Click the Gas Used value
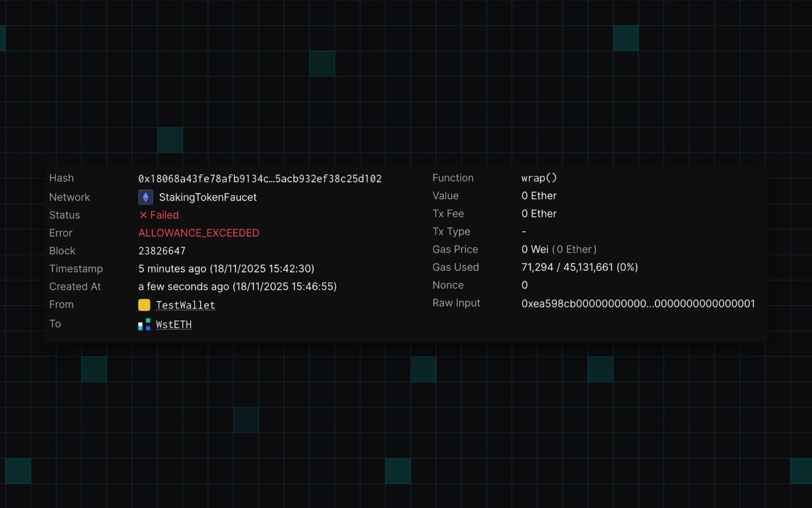 click(x=579, y=267)
